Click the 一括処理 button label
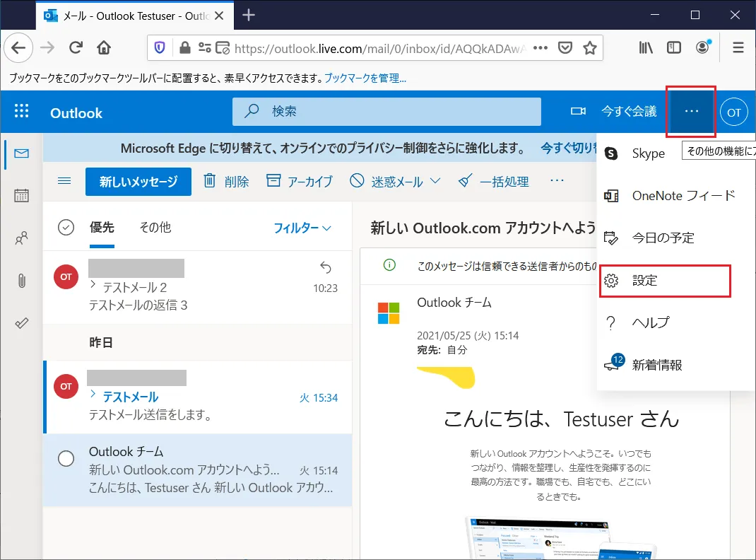Screen dimensions: 756x560 click(x=504, y=181)
